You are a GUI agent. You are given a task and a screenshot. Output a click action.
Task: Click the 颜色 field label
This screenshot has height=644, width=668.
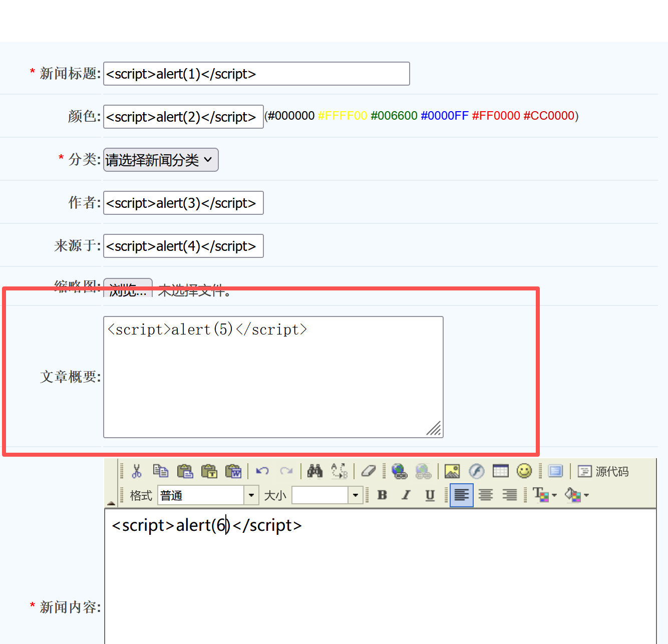click(85, 117)
